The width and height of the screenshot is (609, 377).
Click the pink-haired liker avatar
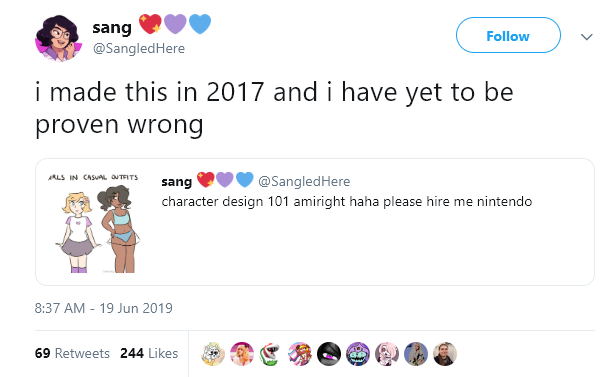(242, 354)
